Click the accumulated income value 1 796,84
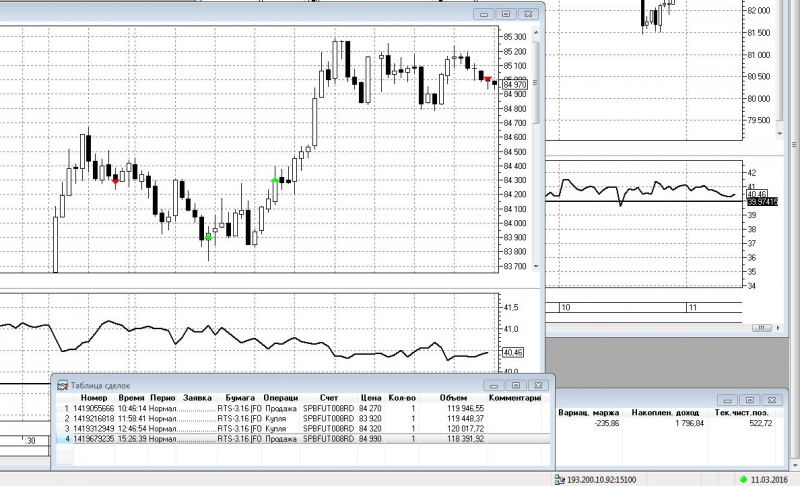Image resolution: width=800 pixels, height=486 pixels. pos(689,423)
